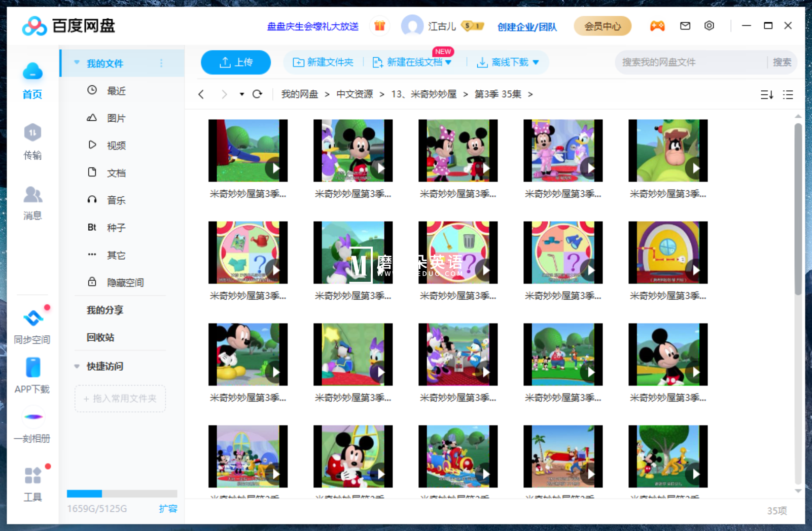Screen dimensions: 812x531
Task: Open 隐藏空间 hidden space
Action: pos(125,282)
